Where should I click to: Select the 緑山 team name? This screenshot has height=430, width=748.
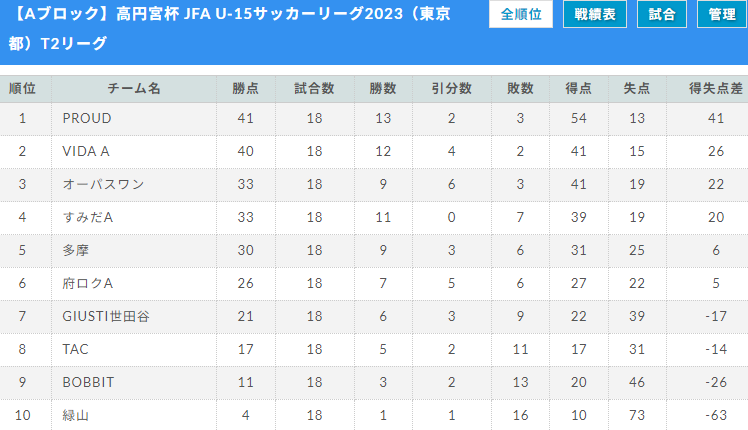75,415
